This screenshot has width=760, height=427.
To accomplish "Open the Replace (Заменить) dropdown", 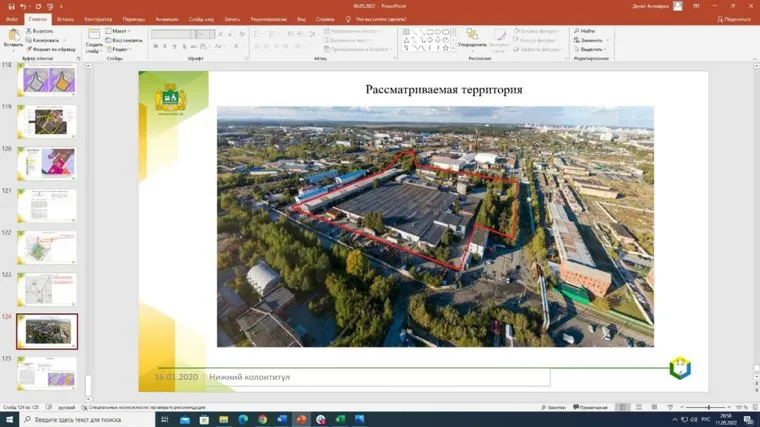I will pos(592,40).
